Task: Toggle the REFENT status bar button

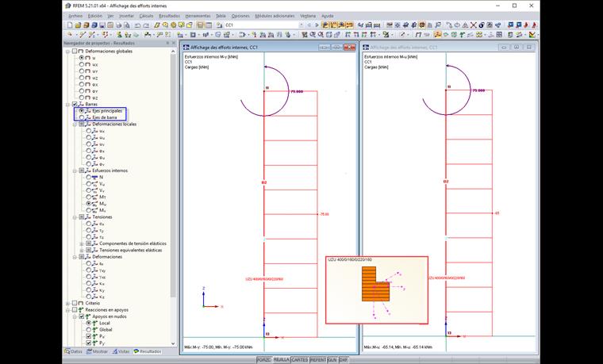Action: tap(318, 360)
